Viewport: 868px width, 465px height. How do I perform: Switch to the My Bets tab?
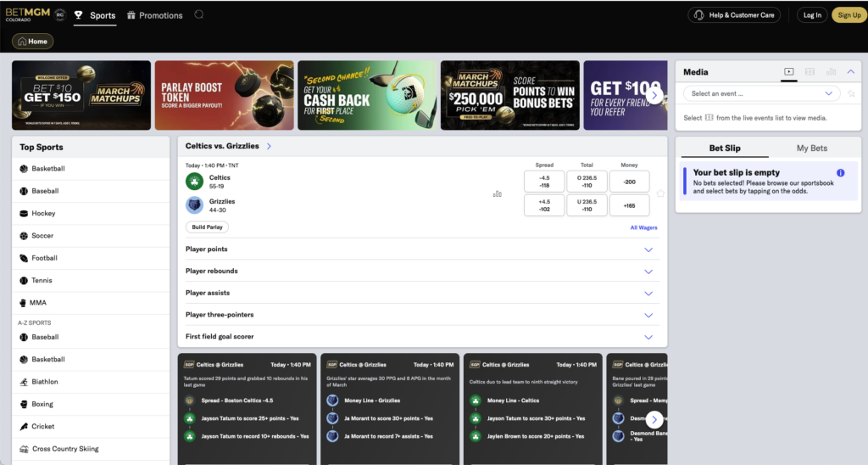(811, 148)
